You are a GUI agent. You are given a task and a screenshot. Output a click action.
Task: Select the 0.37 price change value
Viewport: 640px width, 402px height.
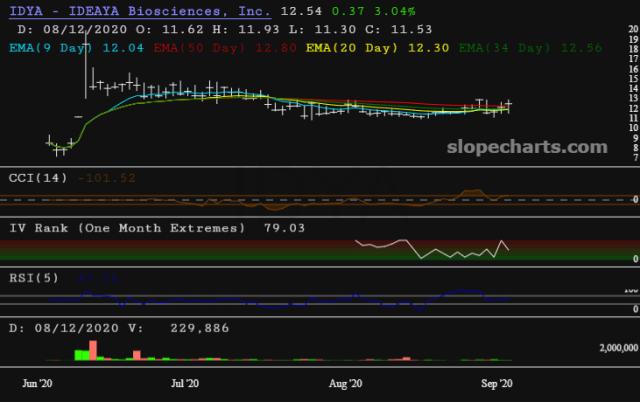click(x=348, y=11)
